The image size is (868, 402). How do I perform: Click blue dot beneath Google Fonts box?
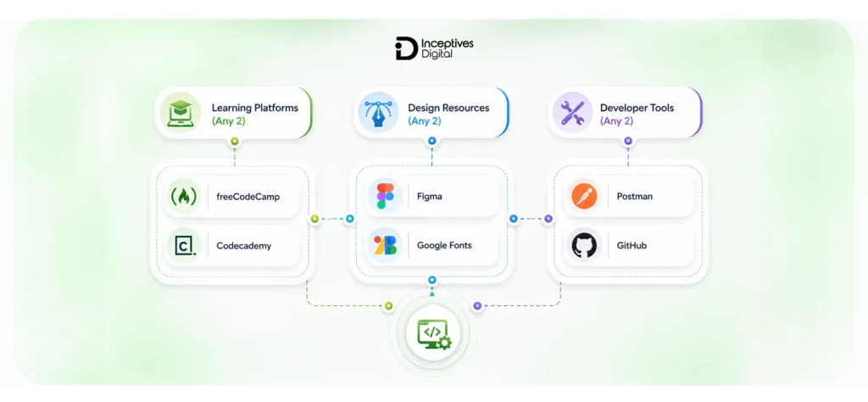pyautogui.click(x=431, y=280)
